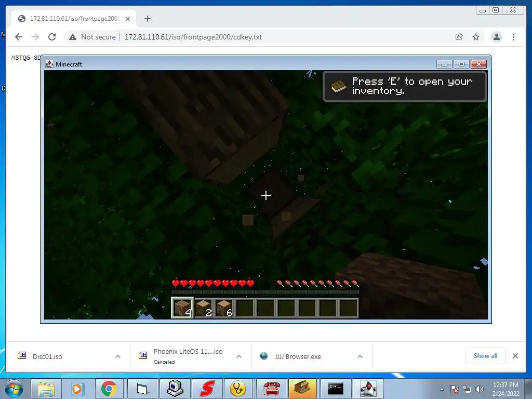This screenshot has width=532, height=399.
Task: Launch Windows Media Player from taskbar
Action: (x=77, y=389)
